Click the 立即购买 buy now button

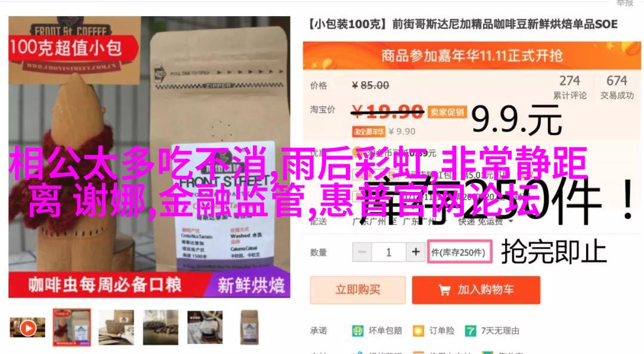point(358,290)
